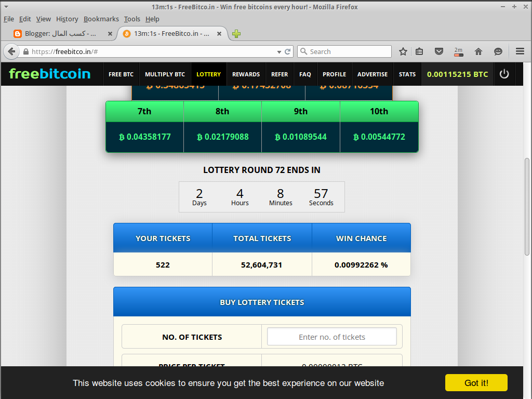Click total tickets value 52,604,731
The width and height of the screenshot is (532, 399).
[x=262, y=265]
